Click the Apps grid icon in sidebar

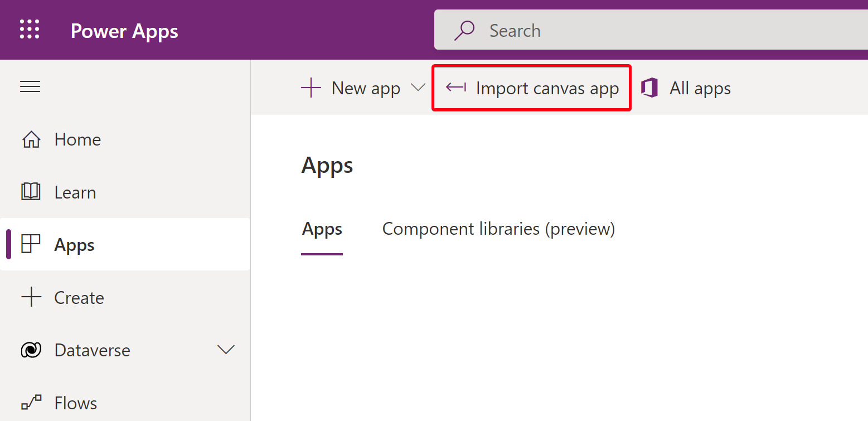coord(31,244)
